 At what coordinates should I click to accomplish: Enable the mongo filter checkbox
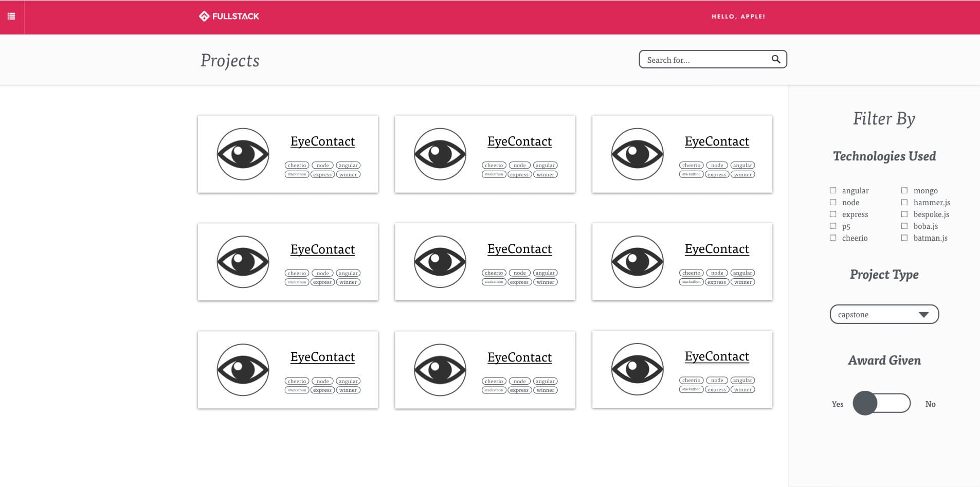(904, 190)
